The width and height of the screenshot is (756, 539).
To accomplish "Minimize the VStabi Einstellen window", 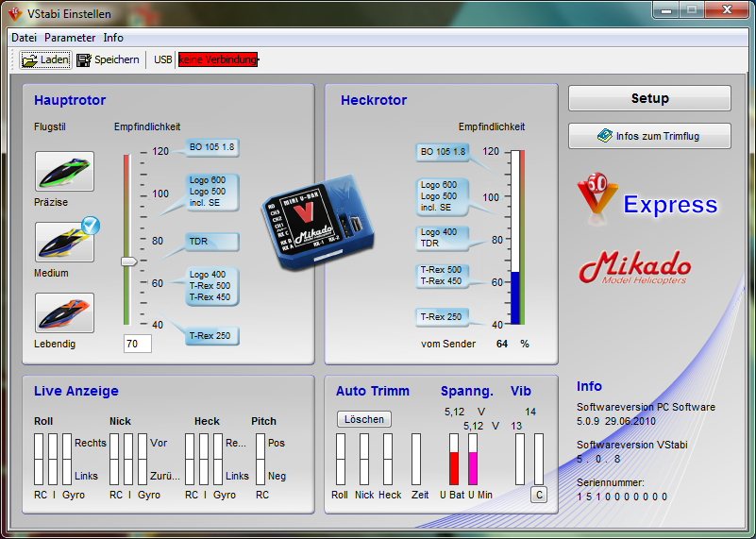I will (666, 10).
